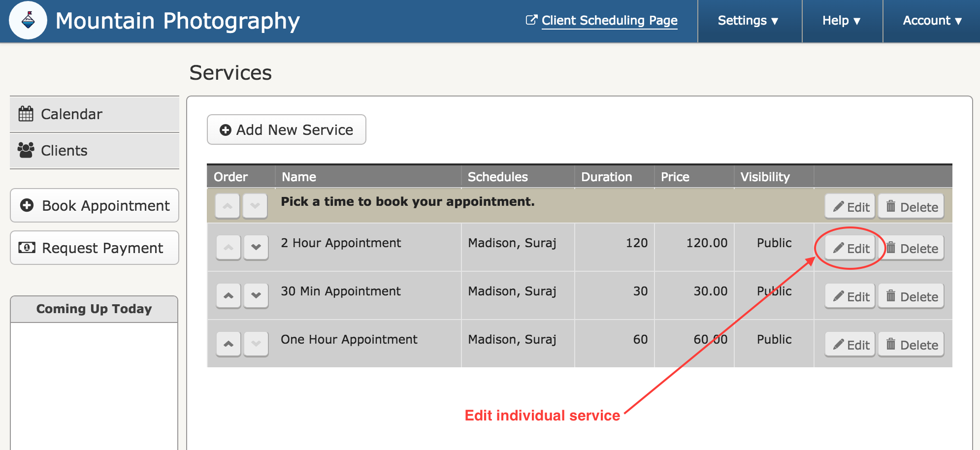Edit the 2 Hour Appointment service

coord(850,248)
